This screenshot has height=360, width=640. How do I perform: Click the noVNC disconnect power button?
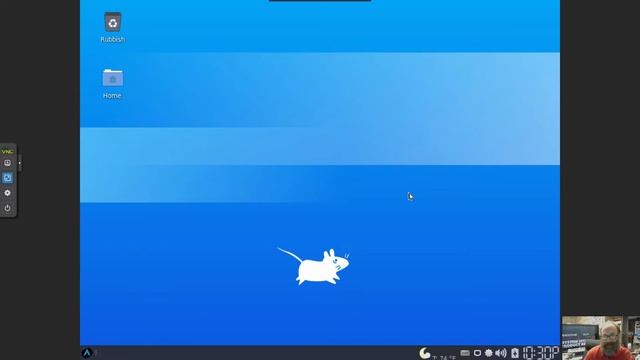pos(7,208)
